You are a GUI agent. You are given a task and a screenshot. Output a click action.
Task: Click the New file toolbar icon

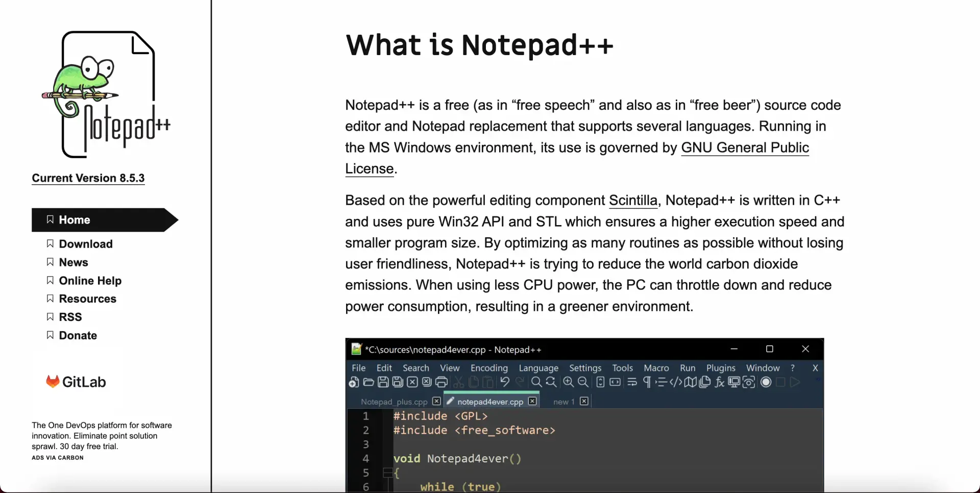coord(354,382)
